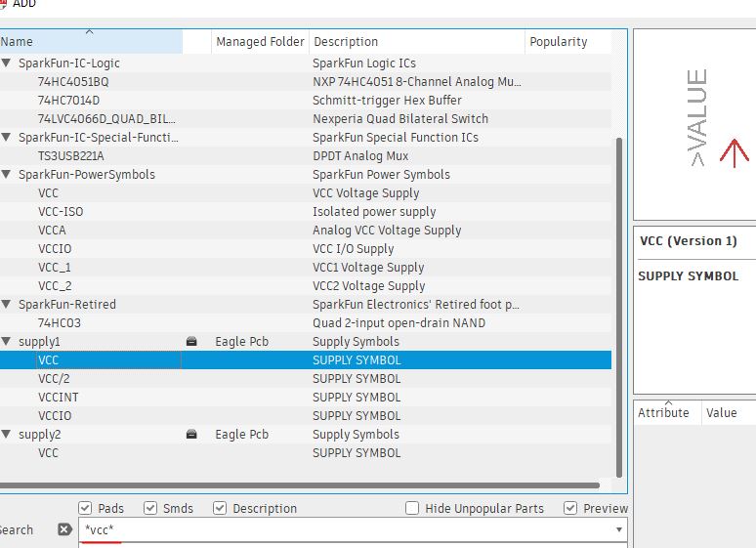
Task: Click 'Schmitt-trigger Hex Buffer' description
Action: (387, 101)
